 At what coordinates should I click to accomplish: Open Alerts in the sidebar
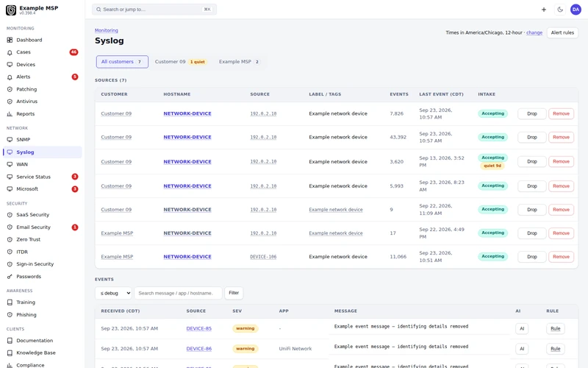pos(42,77)
